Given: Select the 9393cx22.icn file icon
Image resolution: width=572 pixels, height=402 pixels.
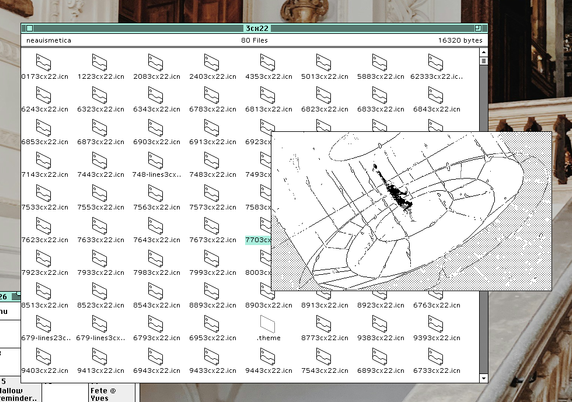Looking at the screenshot, I should [x=435, y=324].
